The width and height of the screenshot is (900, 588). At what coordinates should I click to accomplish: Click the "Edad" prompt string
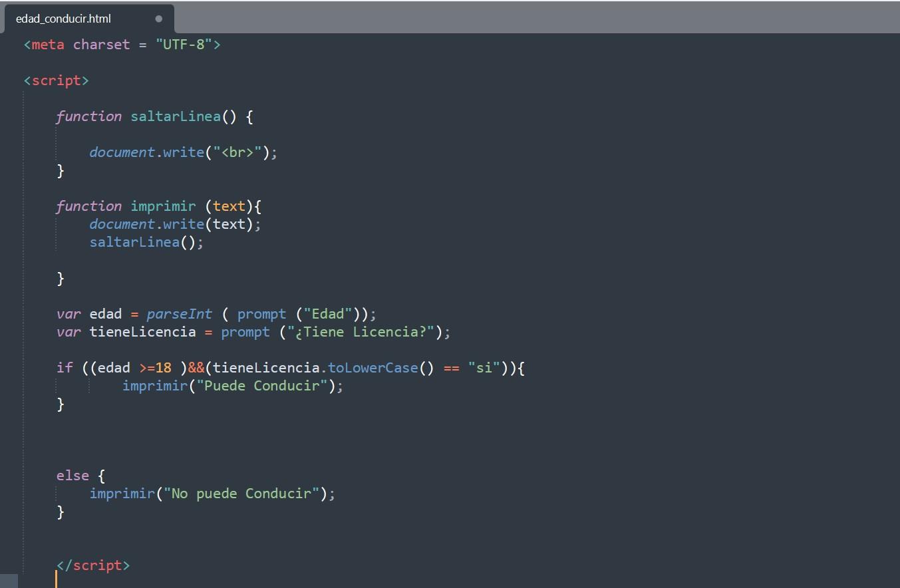(x=328, y=314)
